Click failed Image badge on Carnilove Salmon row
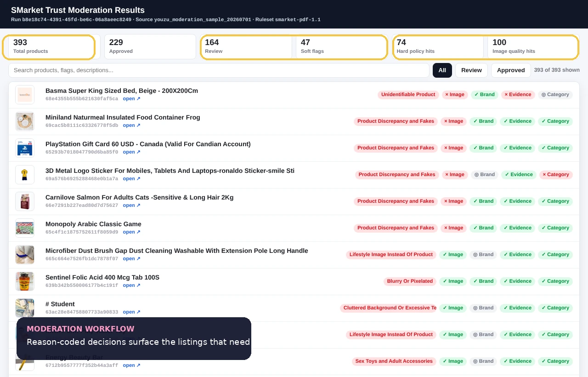Viewport: 588px width, 377px height. 453,201
